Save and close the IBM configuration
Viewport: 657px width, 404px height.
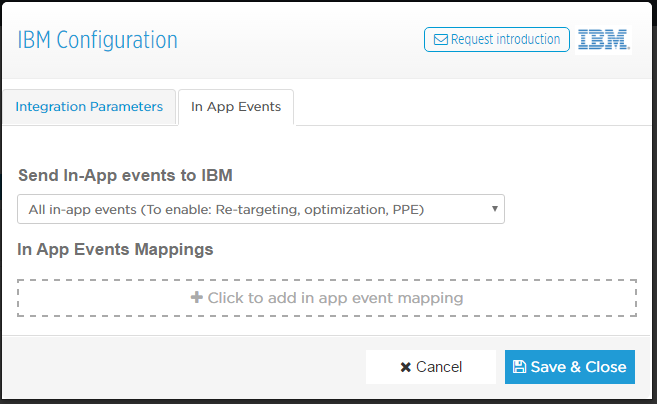click(x=569, y=367)
